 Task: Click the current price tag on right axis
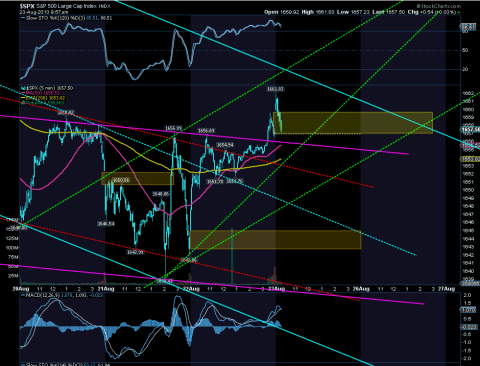pos(470,129)
